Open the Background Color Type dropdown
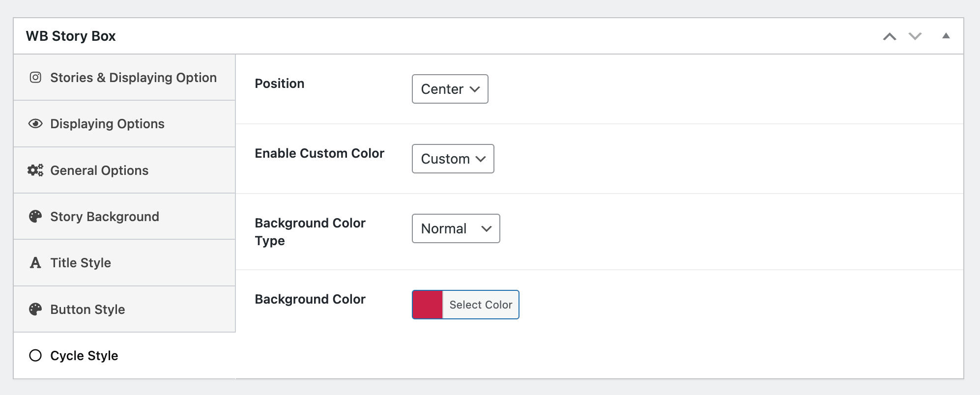 point(456,228)
